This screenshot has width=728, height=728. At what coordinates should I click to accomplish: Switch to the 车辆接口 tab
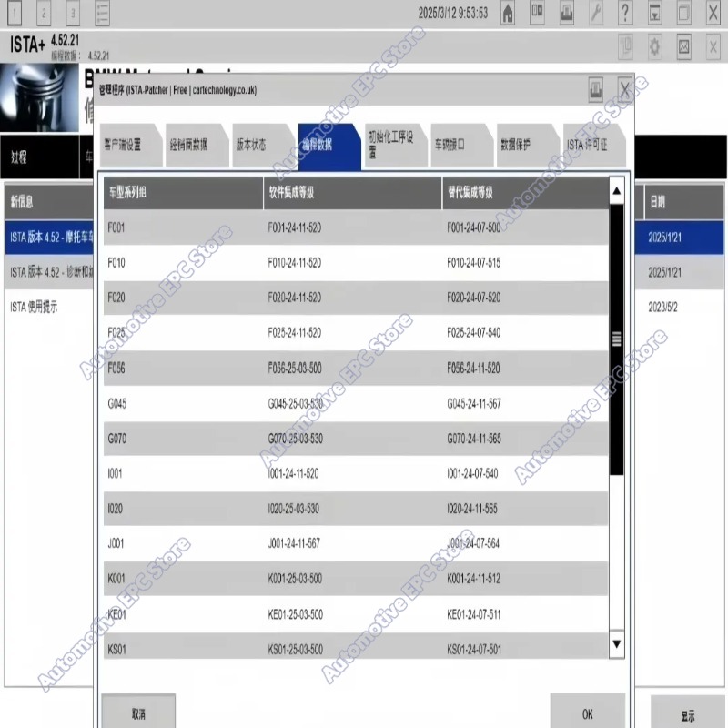click(x=461, y=145)
